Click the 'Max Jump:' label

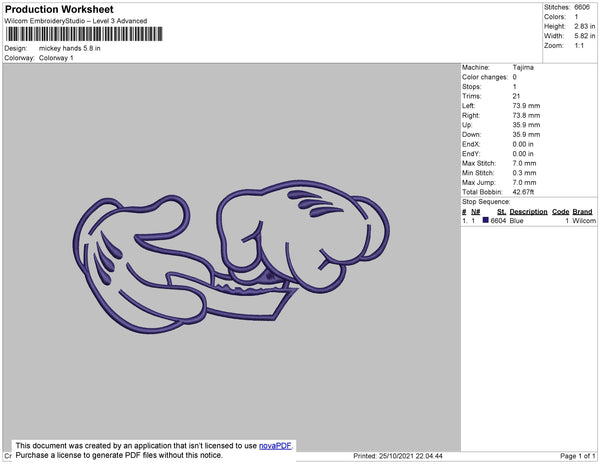tap(479, 182)
